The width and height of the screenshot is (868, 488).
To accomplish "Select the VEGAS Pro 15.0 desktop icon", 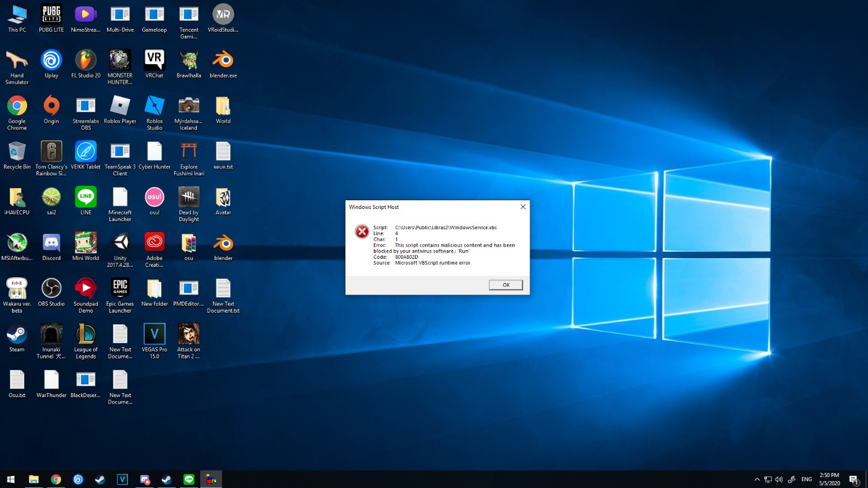I will tap(155, 342).
